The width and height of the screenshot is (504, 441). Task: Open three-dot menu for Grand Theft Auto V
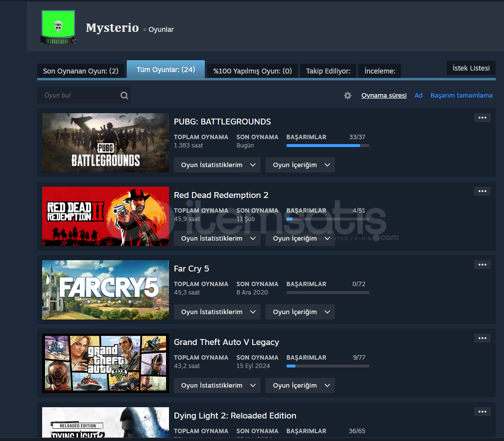tap(482, 338)
